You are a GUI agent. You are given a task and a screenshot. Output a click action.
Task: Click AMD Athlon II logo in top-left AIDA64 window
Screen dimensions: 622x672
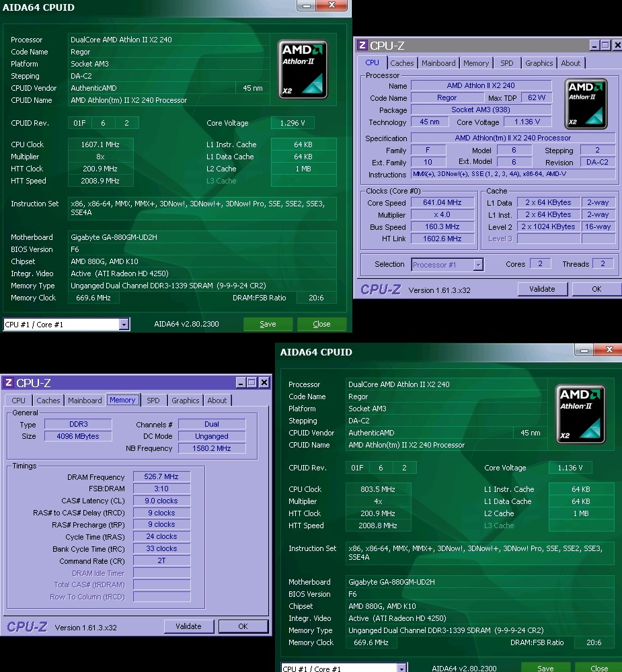(303, 68)
